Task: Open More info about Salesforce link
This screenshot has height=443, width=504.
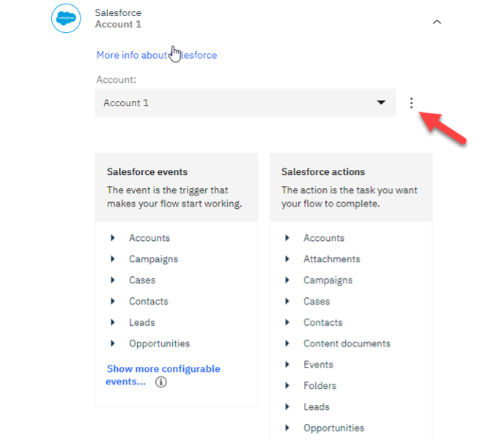Action: [156, 55]
